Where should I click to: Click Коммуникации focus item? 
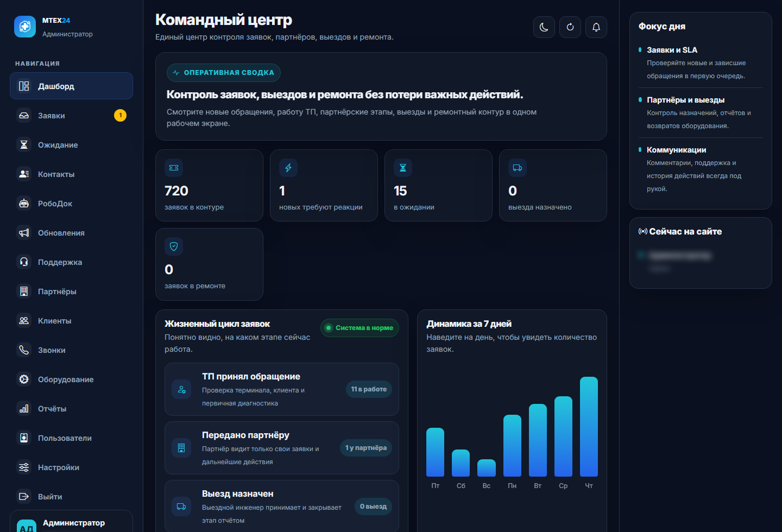click(x=701, y=169)
